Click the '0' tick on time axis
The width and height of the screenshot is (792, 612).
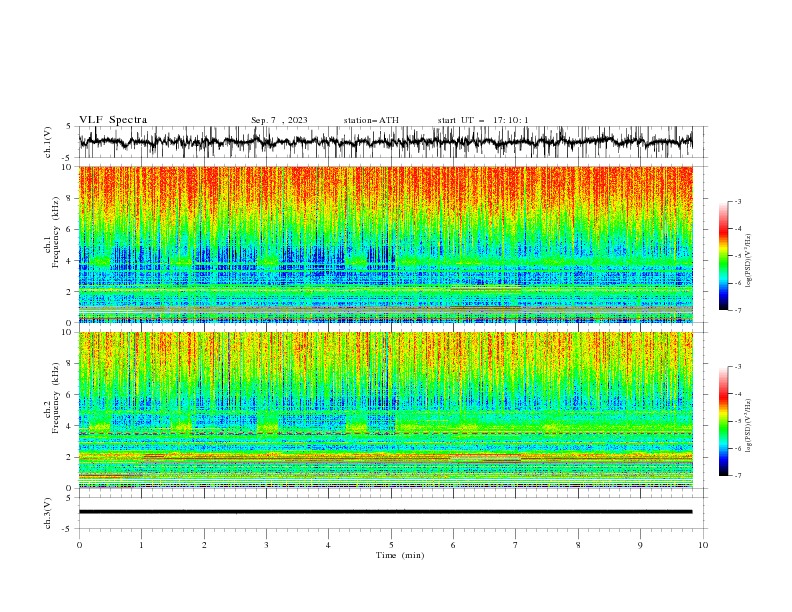[x=79, y=545]
